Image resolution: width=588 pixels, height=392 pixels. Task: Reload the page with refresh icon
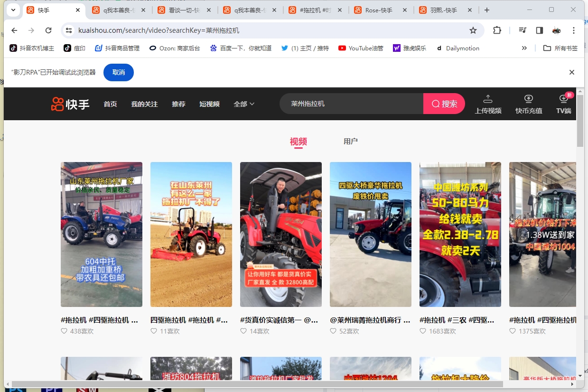48,30
